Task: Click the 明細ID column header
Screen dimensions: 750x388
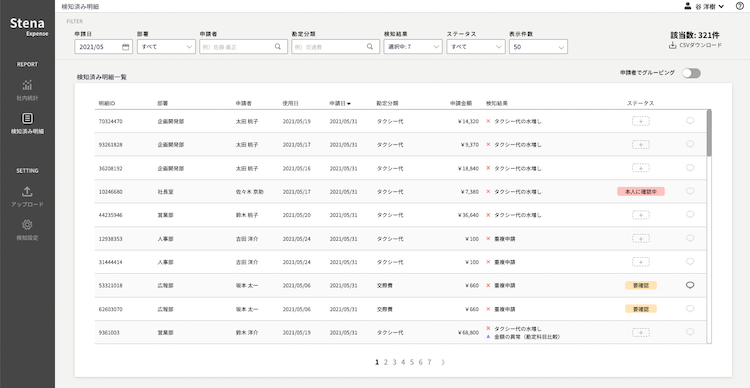Action: coord(107,103)
